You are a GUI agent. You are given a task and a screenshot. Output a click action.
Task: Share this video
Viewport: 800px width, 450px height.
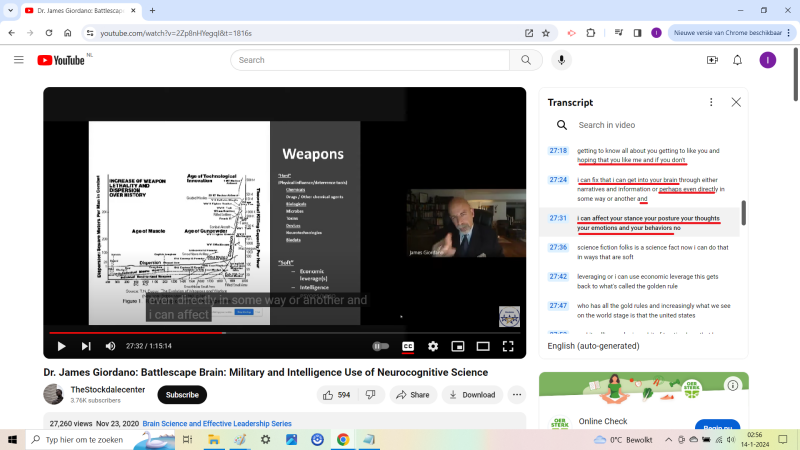[x=412, y=395]
